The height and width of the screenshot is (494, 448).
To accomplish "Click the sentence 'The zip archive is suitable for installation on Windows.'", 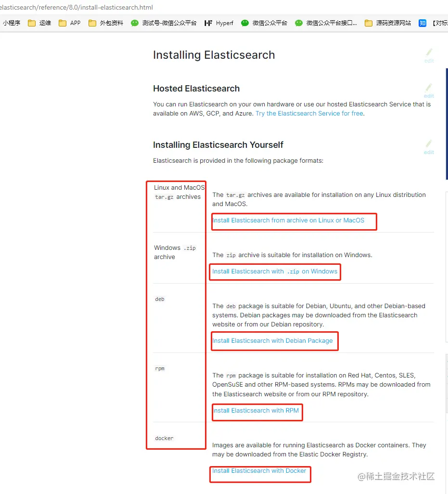I will (x=292, y=255).
